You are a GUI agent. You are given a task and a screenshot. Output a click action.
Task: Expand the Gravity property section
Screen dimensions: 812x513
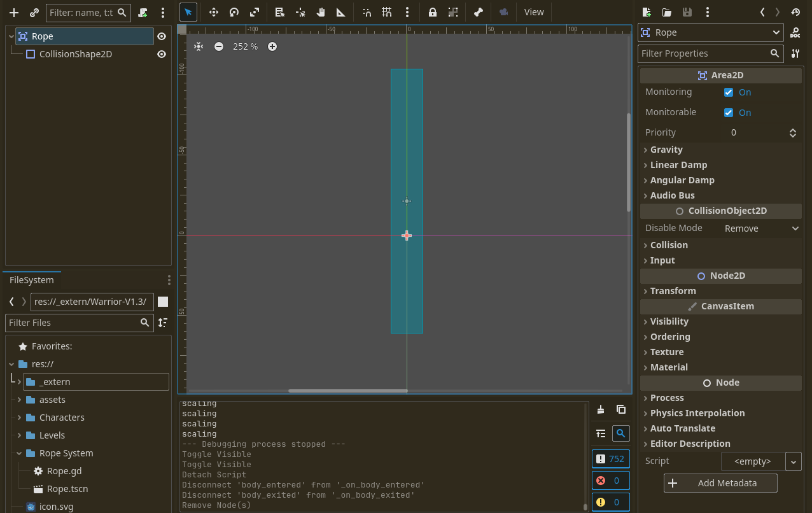[x=666, y=150]
